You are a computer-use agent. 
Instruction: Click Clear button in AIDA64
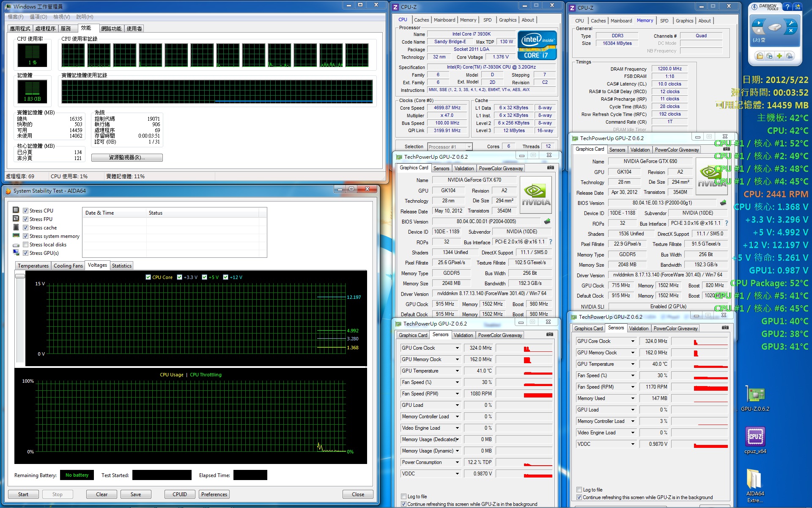(102, 494)
